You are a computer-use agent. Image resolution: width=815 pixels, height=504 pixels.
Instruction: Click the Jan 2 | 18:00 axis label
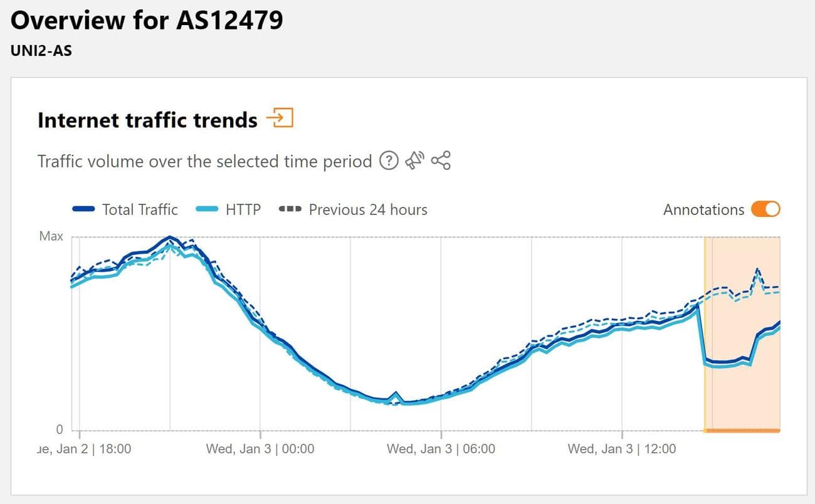pyautogui.click(x=85, y=449)
